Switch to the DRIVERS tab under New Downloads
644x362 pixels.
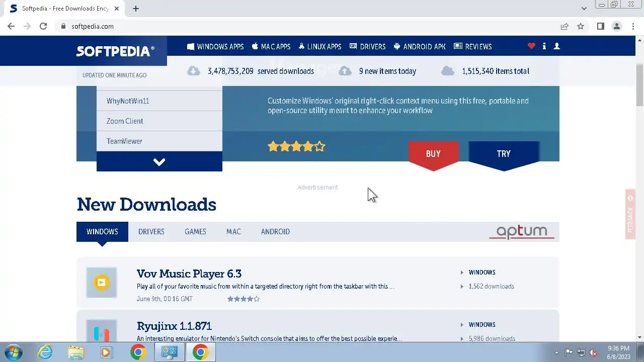click(151, 232)
